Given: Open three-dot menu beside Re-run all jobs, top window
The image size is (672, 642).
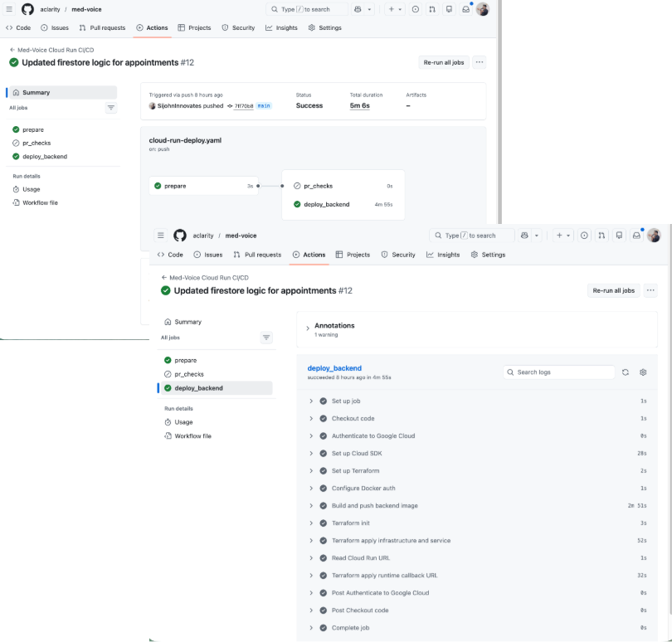Looking at the screenshot, I should coord(480,62).
